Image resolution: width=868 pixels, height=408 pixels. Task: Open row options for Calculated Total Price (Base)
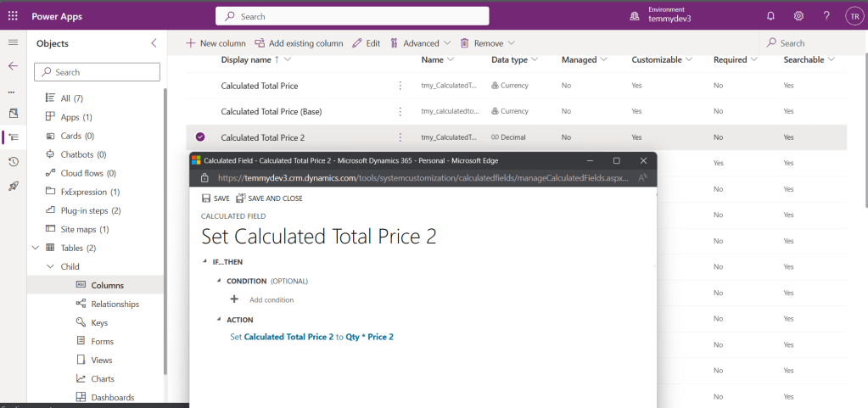(x=400, y=111)
